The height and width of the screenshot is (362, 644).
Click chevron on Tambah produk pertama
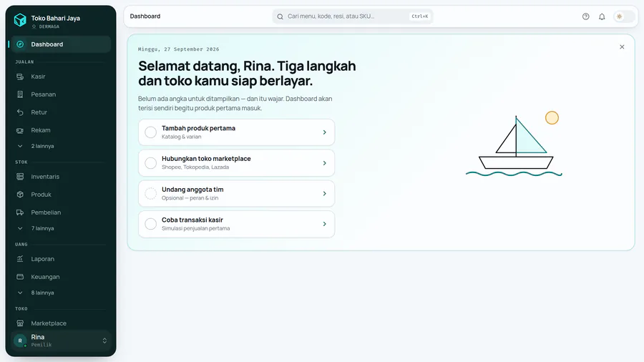click(324, 132)
